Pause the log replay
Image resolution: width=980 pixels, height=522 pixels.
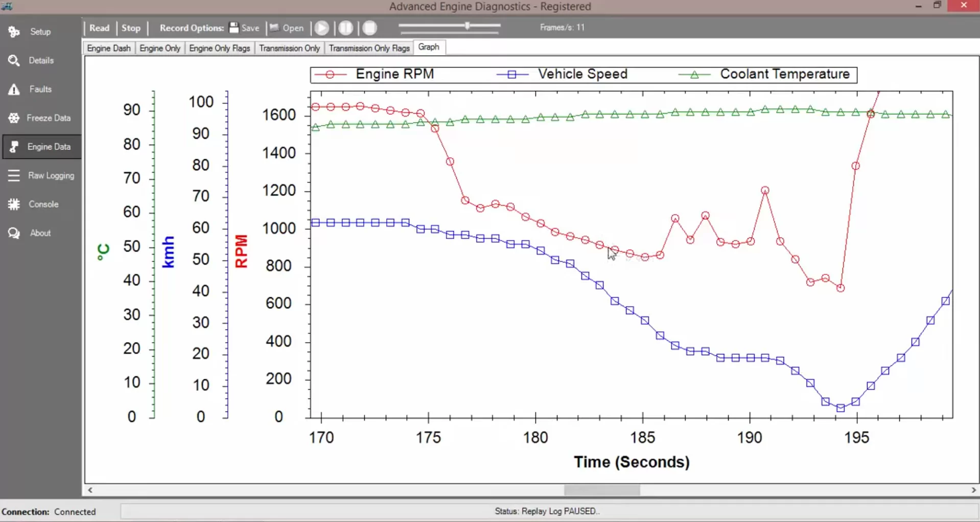click(x=346, y=28)
